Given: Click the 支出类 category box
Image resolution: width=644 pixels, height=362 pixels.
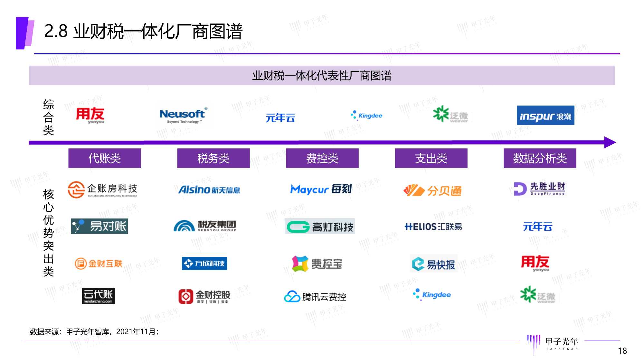Looking at the screenshot, I should (431, 158).
